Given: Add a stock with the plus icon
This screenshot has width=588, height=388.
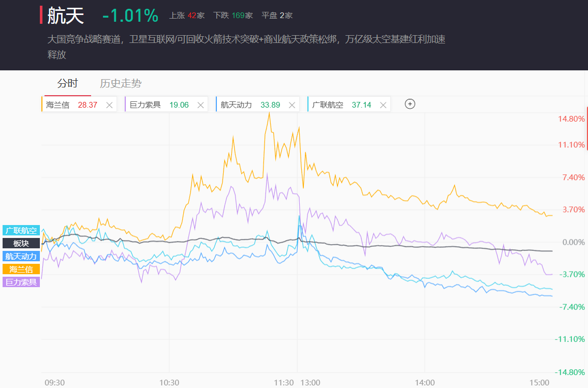Looking at the screenshot, I should pyautogui.click(x=410, y=104).
